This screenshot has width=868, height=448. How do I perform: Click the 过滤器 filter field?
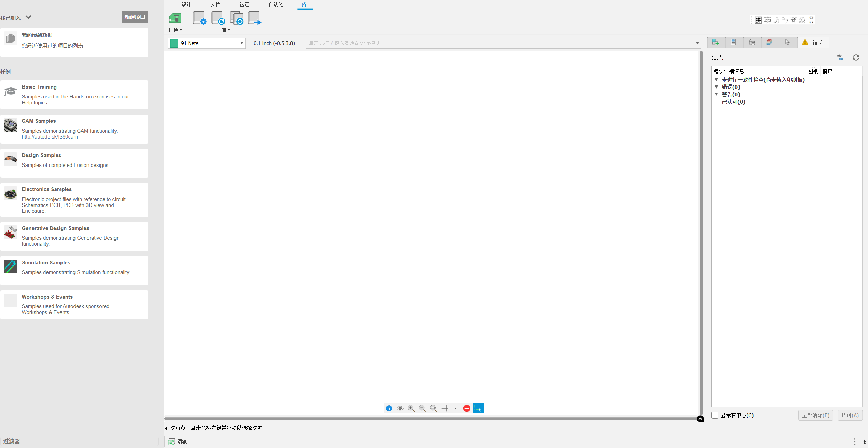point(79,441)
